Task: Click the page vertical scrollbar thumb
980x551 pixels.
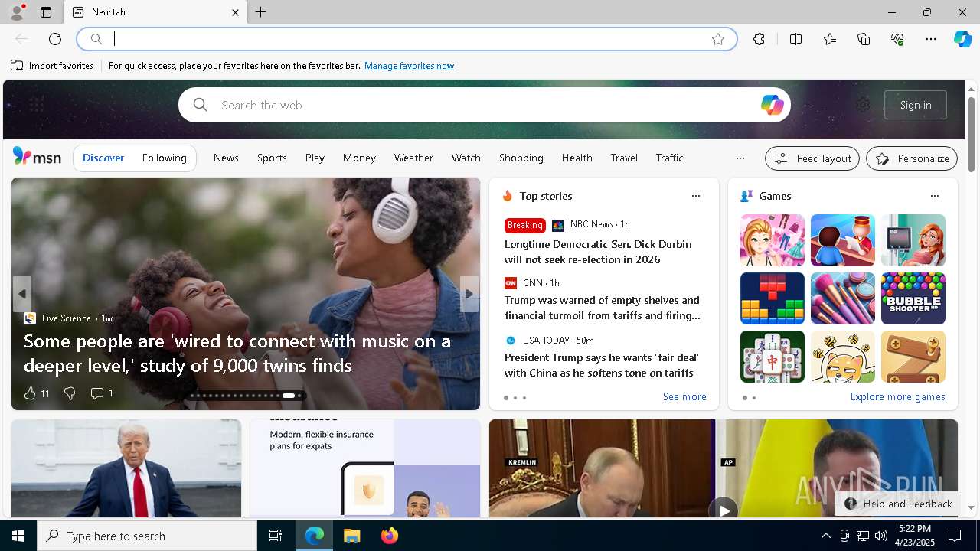Action: 971,134
